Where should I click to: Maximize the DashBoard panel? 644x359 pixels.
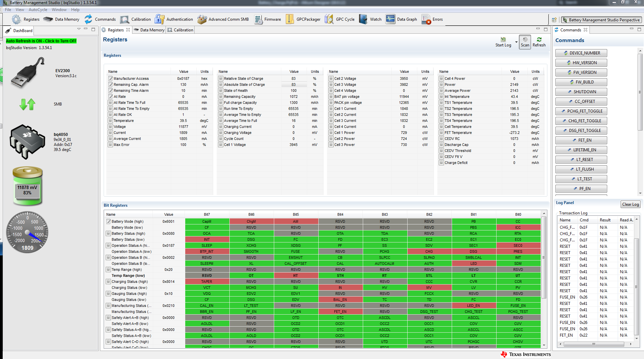click(93, 29)
